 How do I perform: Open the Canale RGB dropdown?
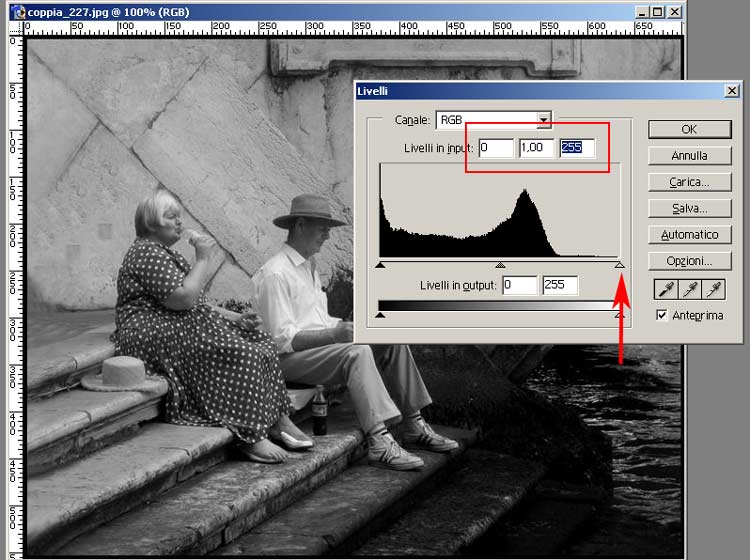click(543, 120)
